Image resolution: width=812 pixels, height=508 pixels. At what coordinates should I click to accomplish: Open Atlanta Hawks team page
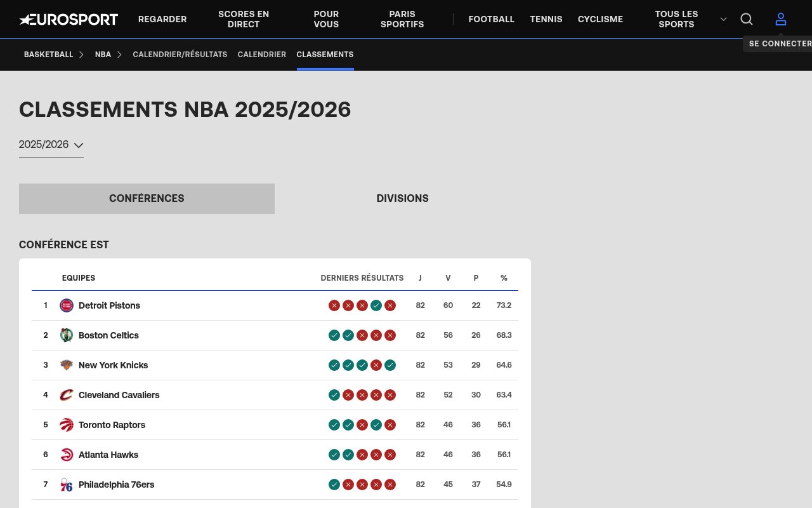pos(108,455)
